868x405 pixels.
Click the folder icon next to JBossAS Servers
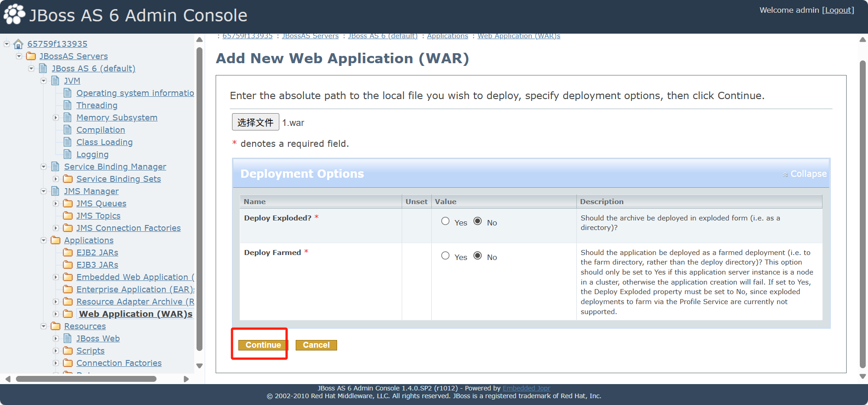(31, 56)
